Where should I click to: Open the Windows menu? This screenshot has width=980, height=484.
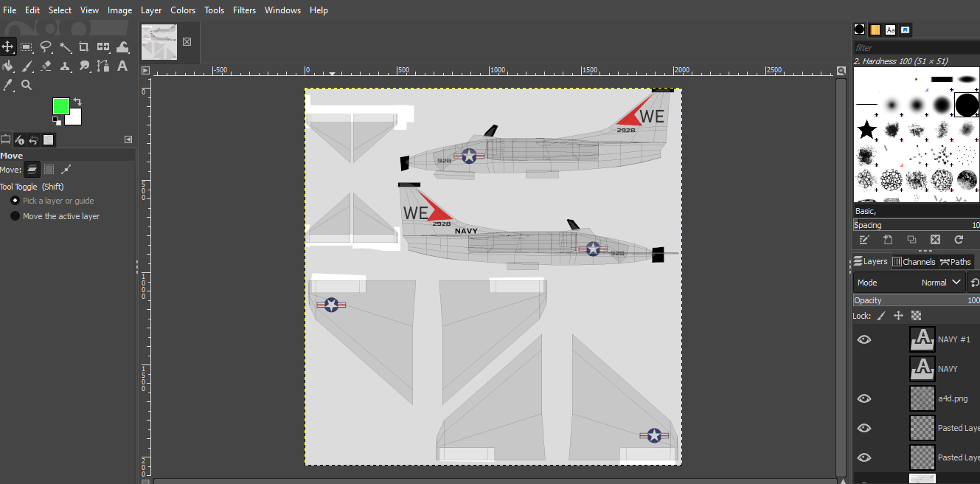click(x=282, y=10)
